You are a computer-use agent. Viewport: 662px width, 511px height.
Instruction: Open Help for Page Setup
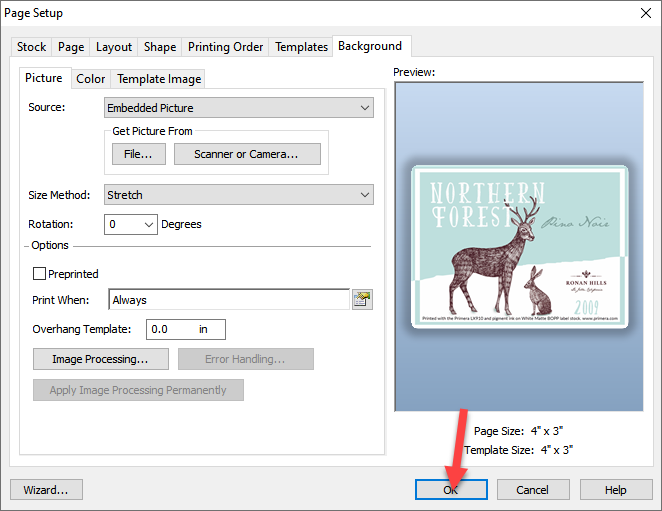pyautogui.click(x=616, y=490)
